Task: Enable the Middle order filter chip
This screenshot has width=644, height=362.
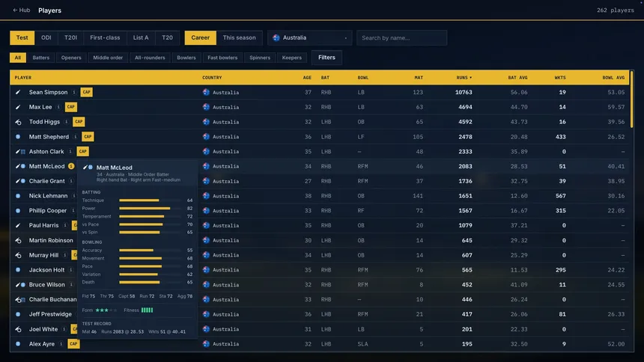Action: point(108,58)
